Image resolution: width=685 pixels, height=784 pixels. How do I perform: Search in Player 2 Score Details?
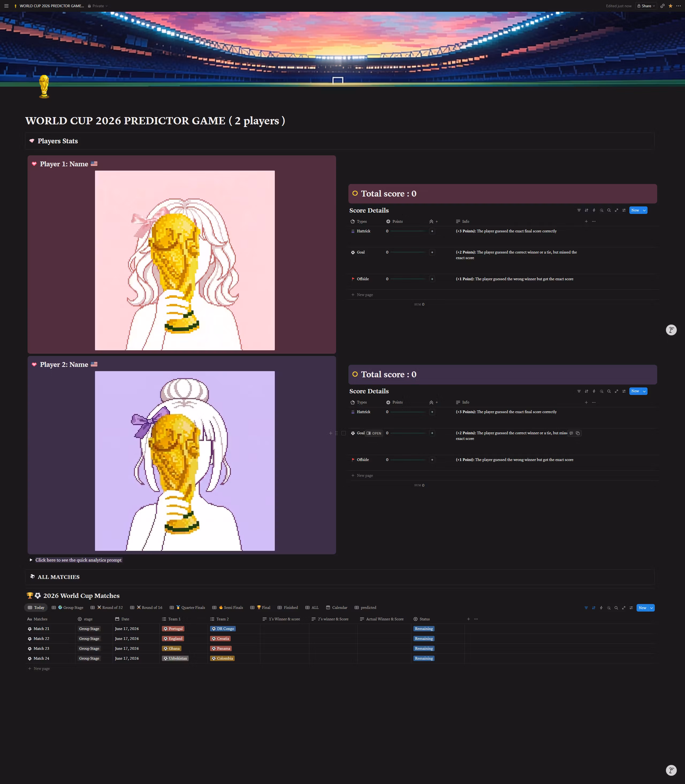pyautogui.click(x=609, y=391)
